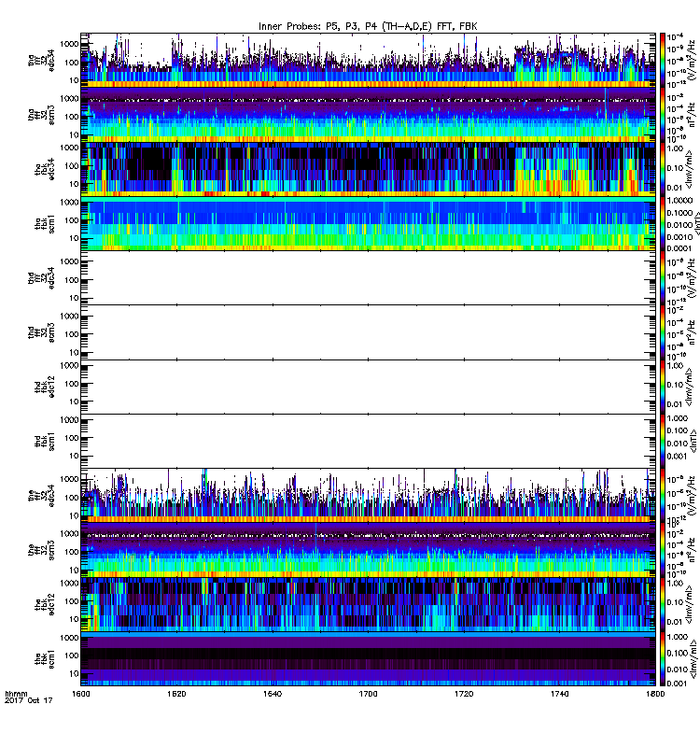Click the color bar beside tha fbk scm1 panel
This screenshot has height=747, width=700.
[x=662, y=223]
